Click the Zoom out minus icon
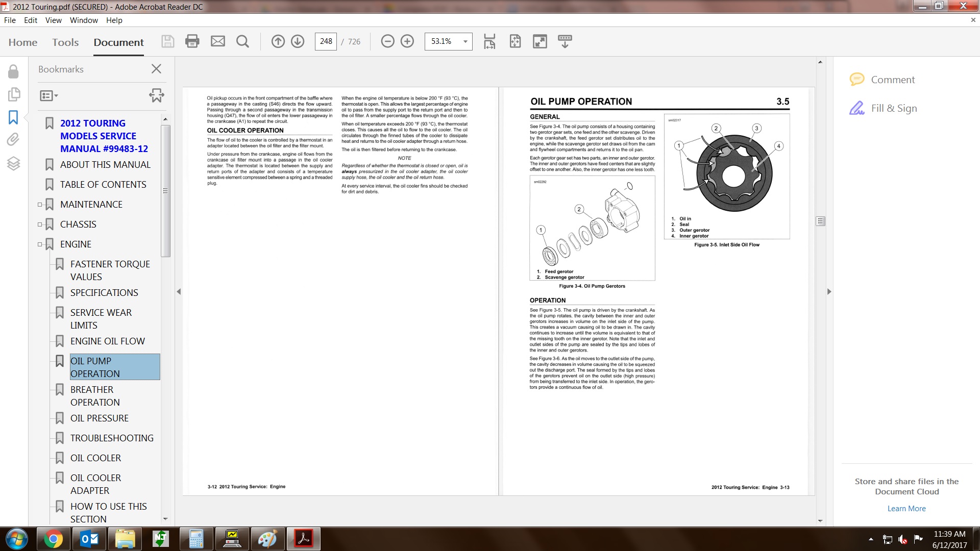The height and width of the screenshot is (551, 980). tap(388, 41)
